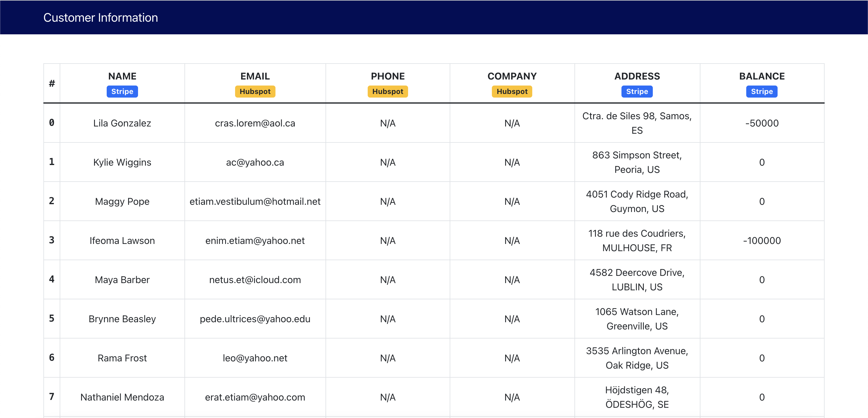The width and height of the screenshot is (868, 418).
Task: Click the Stripe badge under NAME
Action: (x=122, y=91)
